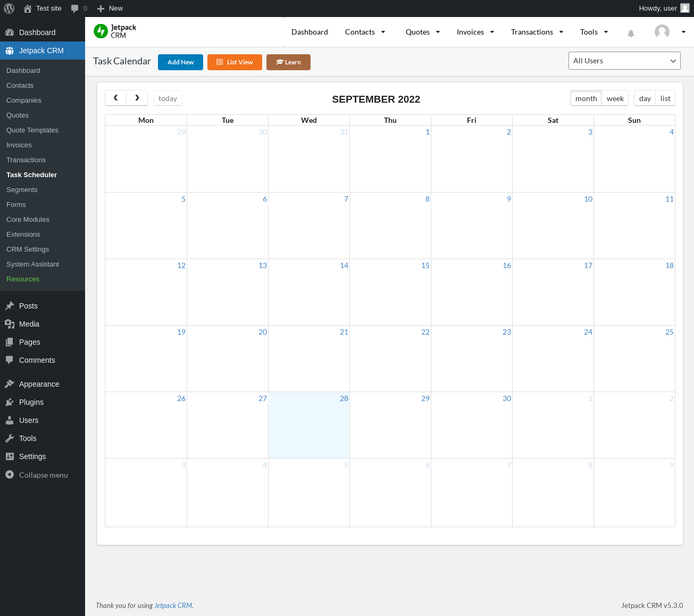Select September 19 day number
The image size is (694, 616).
pyautogui.click(x=181, y=332)
